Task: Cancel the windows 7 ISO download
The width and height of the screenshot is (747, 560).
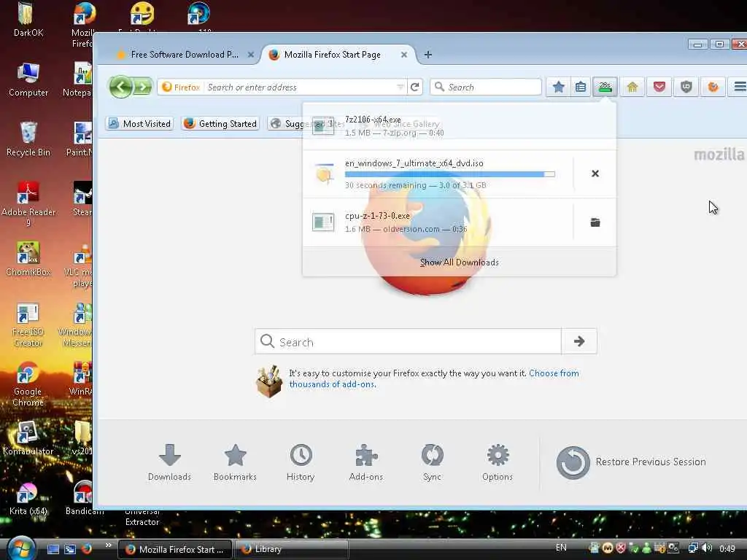Action: 595,174
